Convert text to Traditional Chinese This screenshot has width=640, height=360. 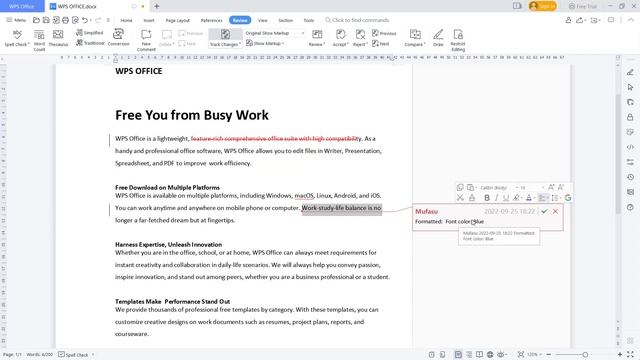[90, 42]
